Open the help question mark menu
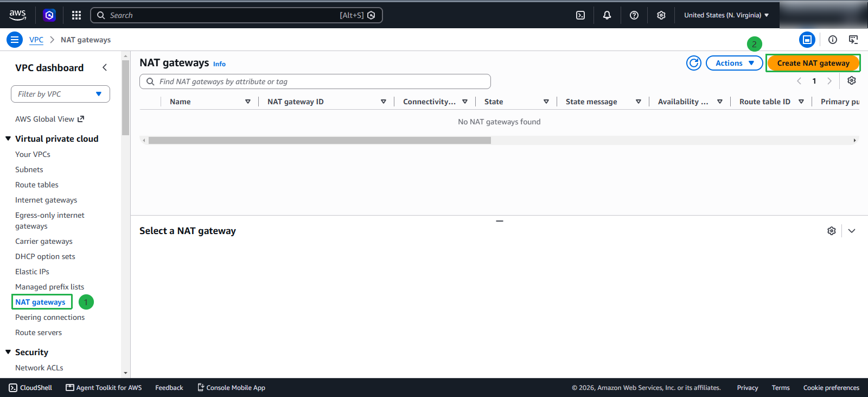 pos(634,15)
